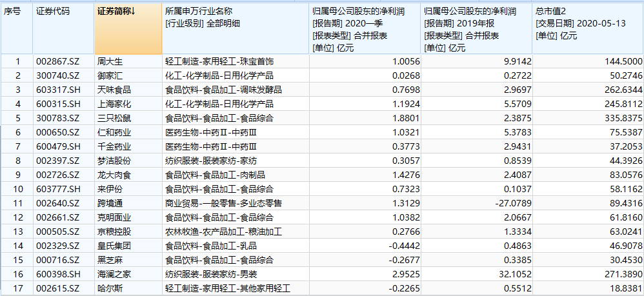Select stock code 603317.SH

(63, 90)
